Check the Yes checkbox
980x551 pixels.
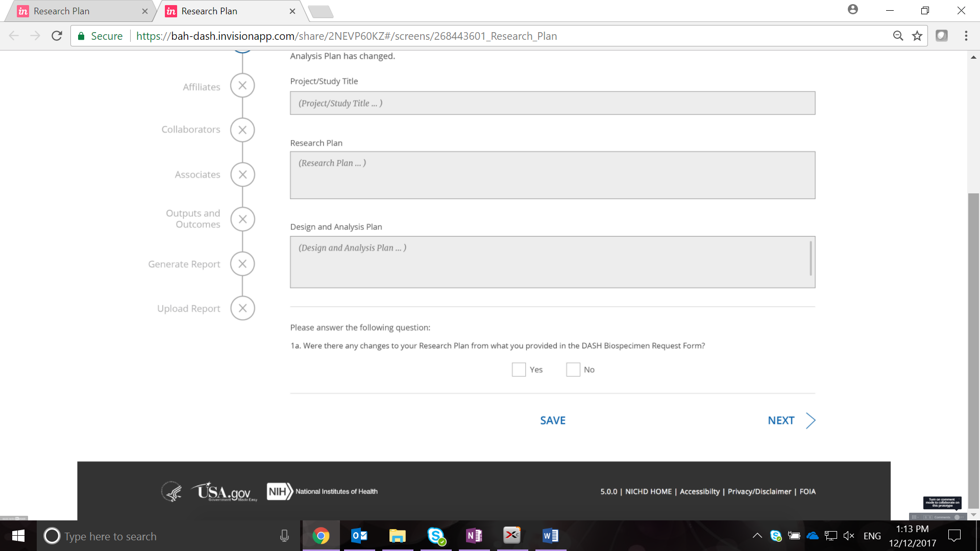pyautogui.click(x=519, y=369)
